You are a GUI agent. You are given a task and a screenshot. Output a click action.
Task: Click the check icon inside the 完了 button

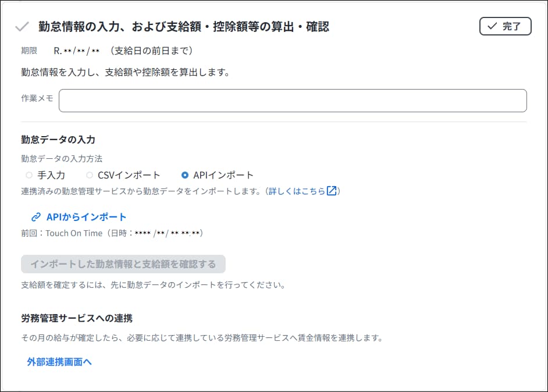492,26
